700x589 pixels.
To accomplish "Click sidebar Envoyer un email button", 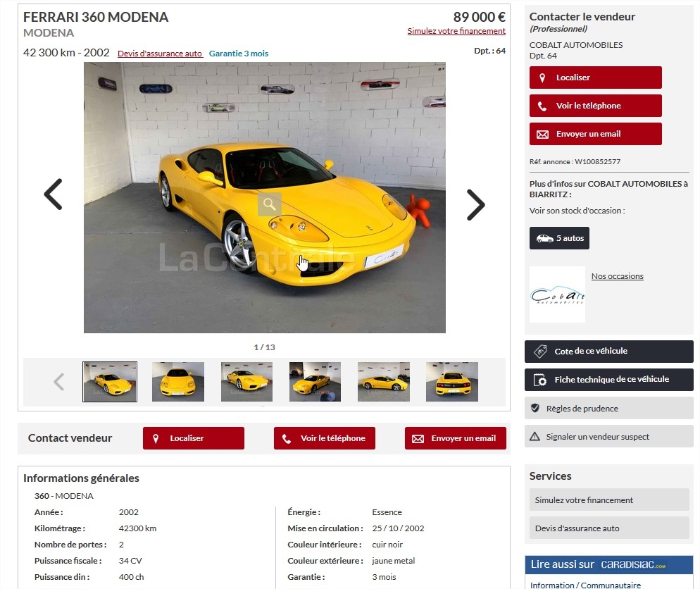I will [596, 134].
